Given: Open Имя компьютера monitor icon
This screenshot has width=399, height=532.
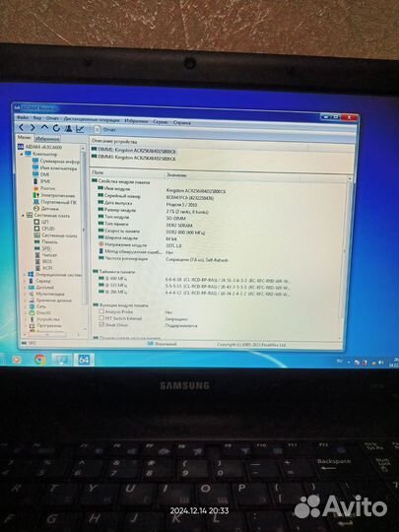Looking at the screenshot, I should click(x=35, y=167).
